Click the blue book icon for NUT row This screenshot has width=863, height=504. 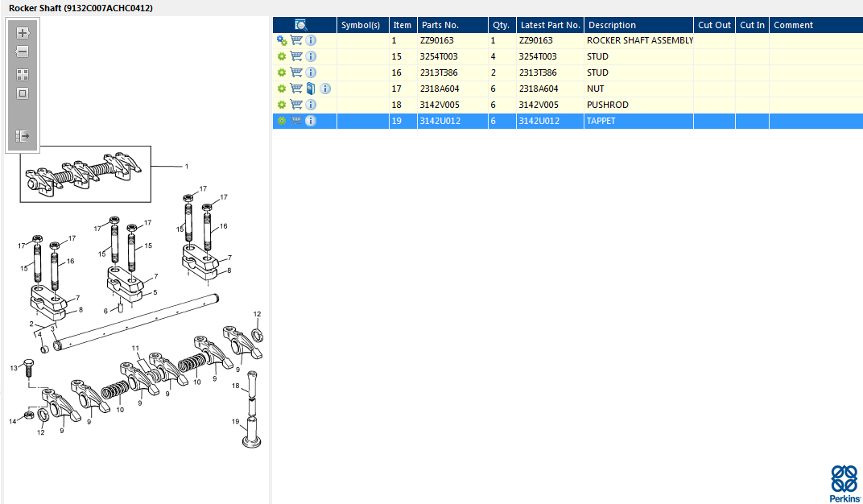311,89
